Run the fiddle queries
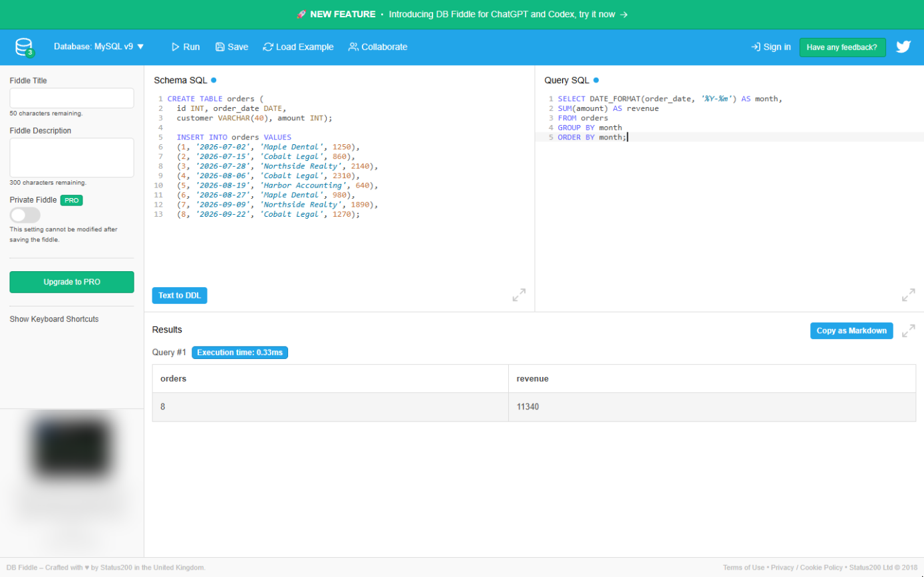This screenshot has height=577, width=924. point(185,47)
